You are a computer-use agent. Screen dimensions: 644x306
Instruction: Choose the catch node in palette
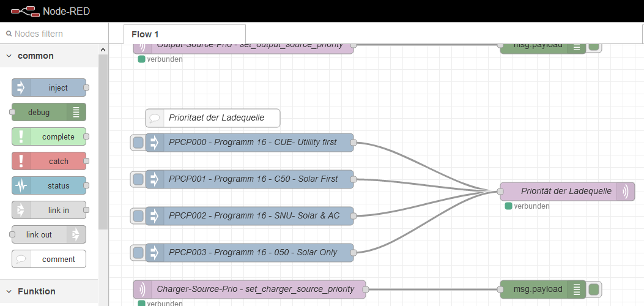49,161
